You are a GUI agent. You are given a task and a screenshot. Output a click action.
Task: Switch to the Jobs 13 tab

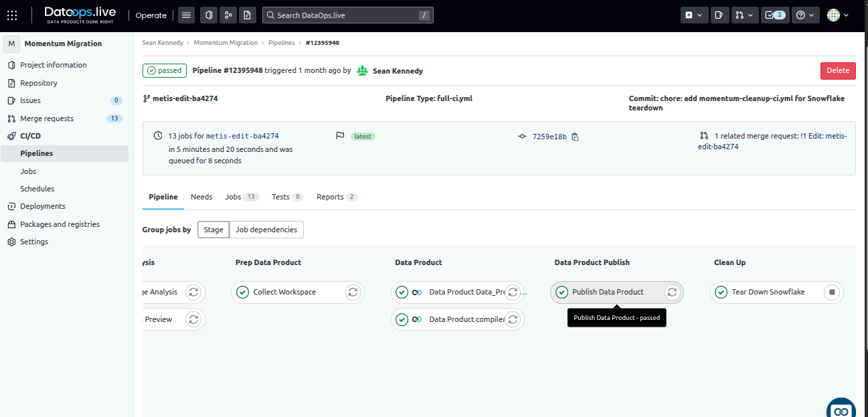tap(242, 197)
